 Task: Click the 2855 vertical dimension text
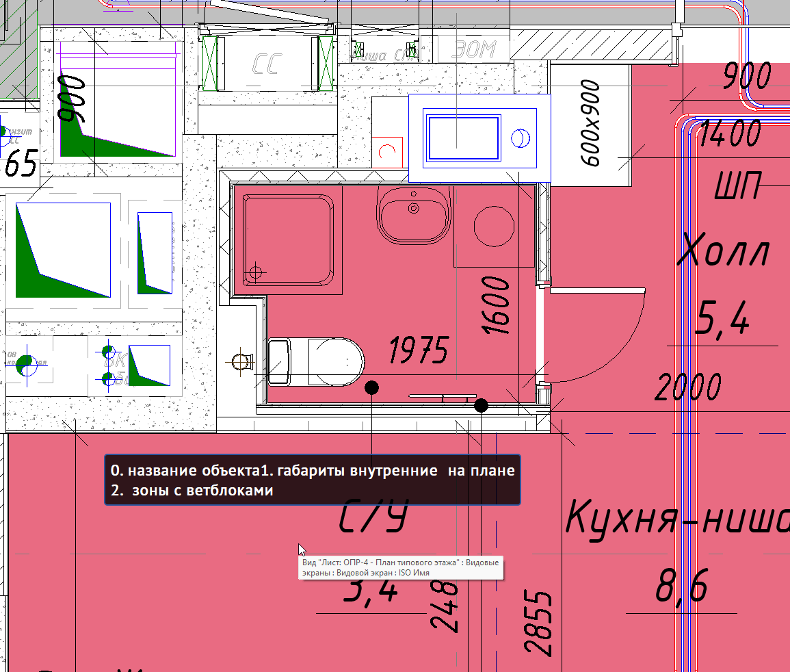(x=538, y=623)
